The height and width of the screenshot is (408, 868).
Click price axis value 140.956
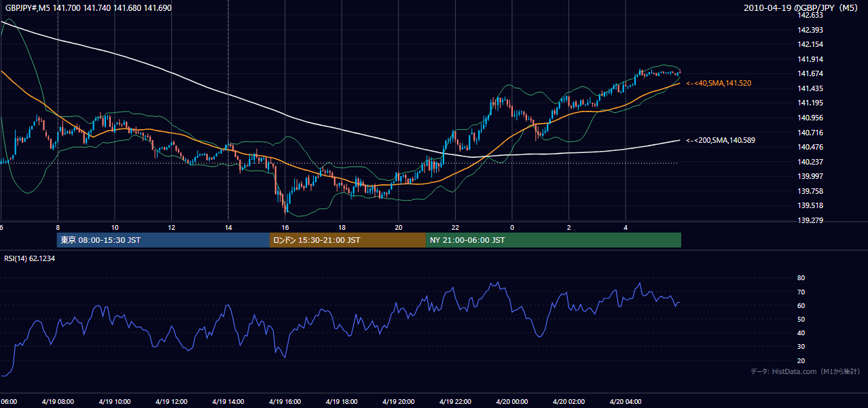point(810,118)
